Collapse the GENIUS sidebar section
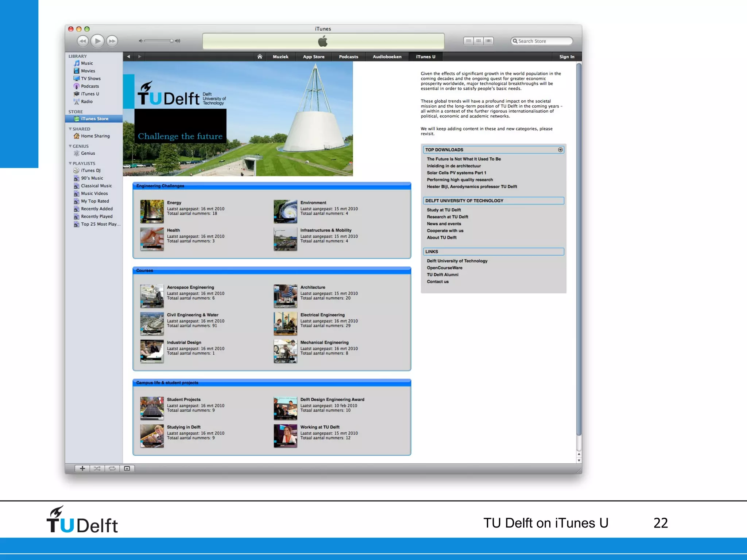Screen dimensions: 747x560 point(70,146)
